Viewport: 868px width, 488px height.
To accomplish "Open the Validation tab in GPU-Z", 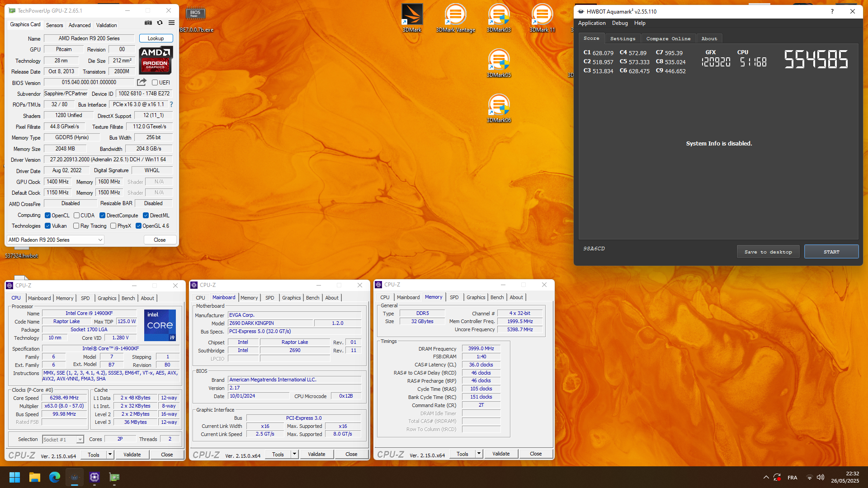I will (x=106, y=25).
